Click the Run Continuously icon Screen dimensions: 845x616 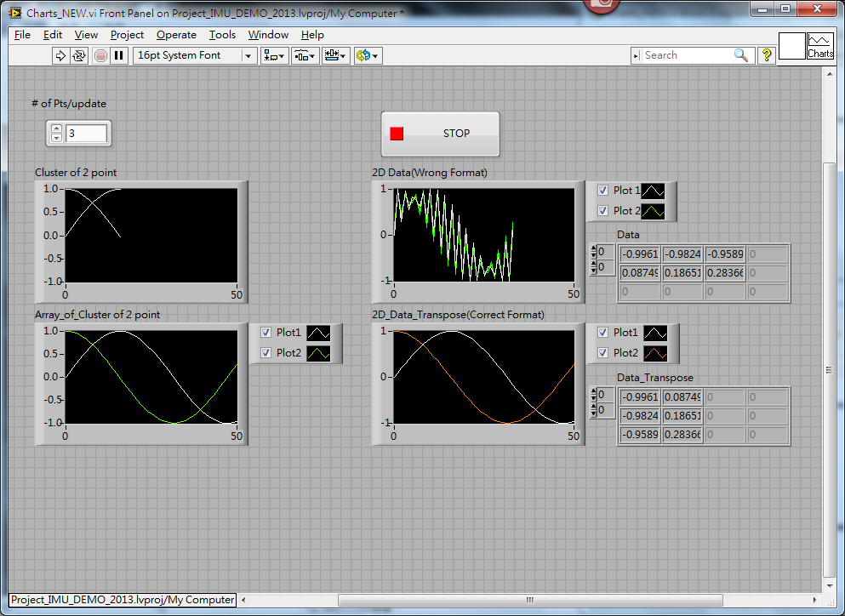[77, 55]
